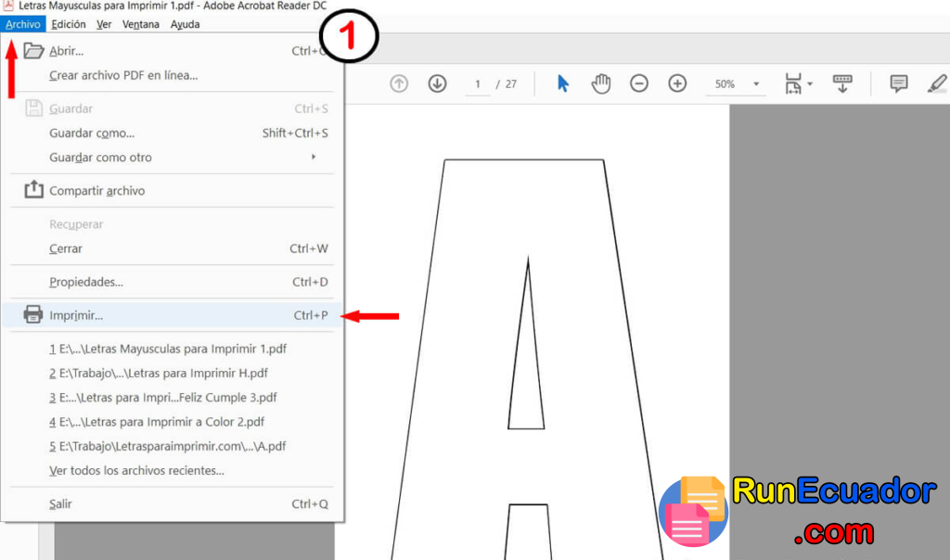950x560 pixels.
Task: Go to previous page arrow icon
Action: click(399, 83)
